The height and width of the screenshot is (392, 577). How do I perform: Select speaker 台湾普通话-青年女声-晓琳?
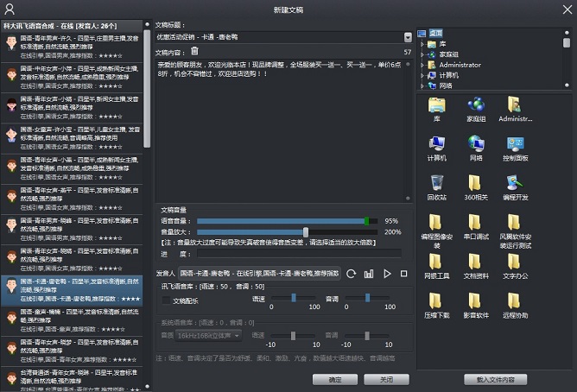72,379
